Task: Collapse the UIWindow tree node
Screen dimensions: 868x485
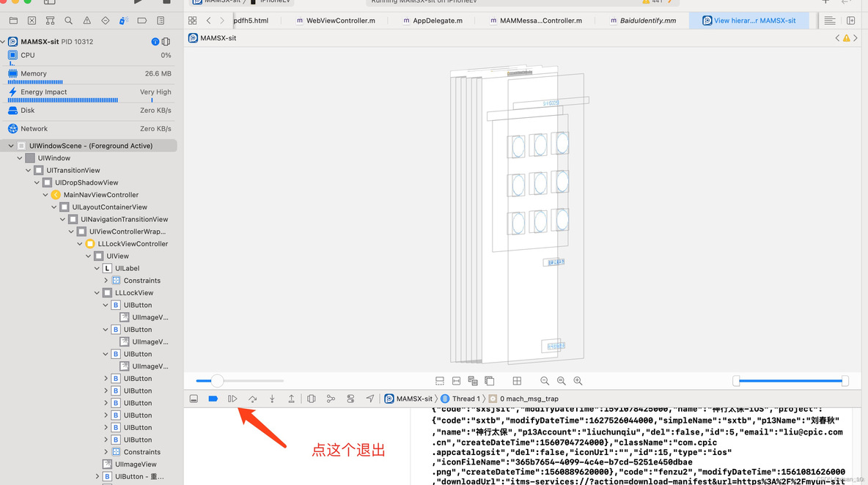Action: (20, 158)
